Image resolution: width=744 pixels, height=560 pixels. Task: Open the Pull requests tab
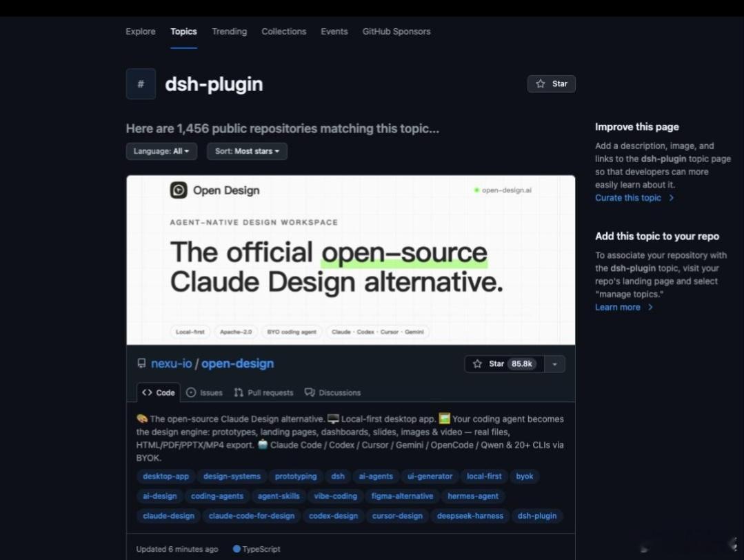pos(263,392)
